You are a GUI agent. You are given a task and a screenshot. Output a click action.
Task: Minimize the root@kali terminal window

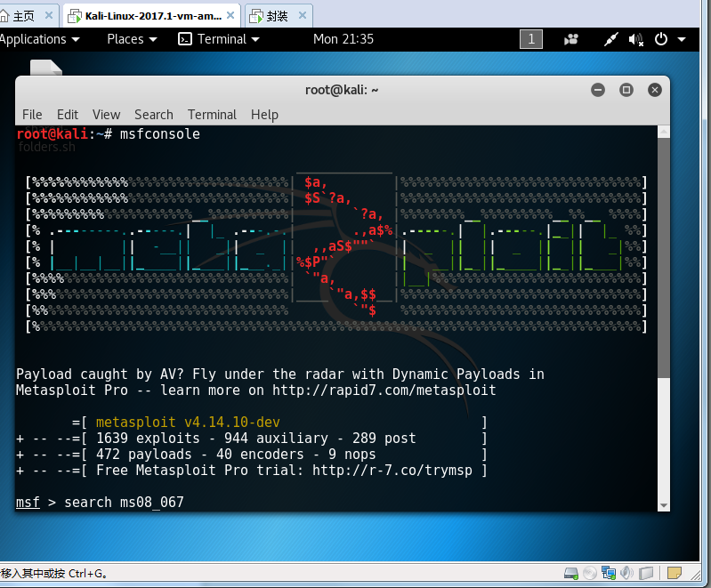pyautogui.click(x=598, y=90)
